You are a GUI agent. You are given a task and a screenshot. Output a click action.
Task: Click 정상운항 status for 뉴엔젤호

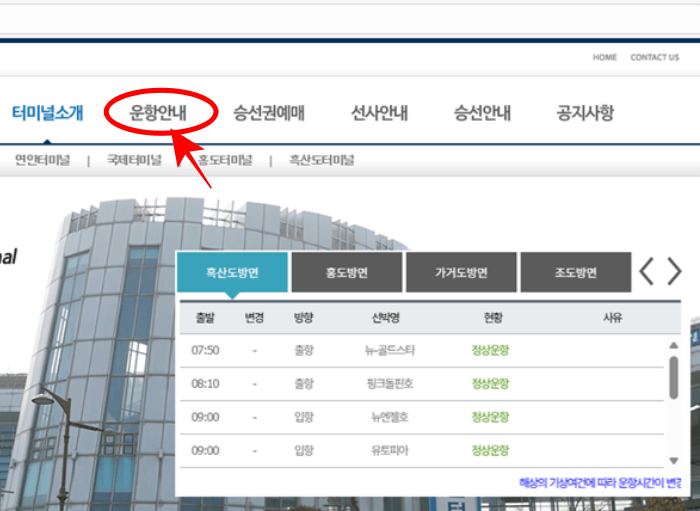coord(490,417)
